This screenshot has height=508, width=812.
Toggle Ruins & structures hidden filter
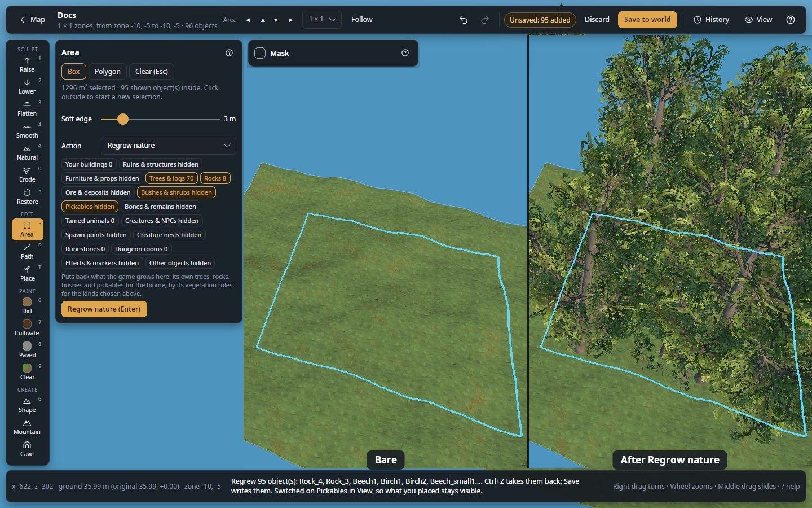tap(161, 164)
